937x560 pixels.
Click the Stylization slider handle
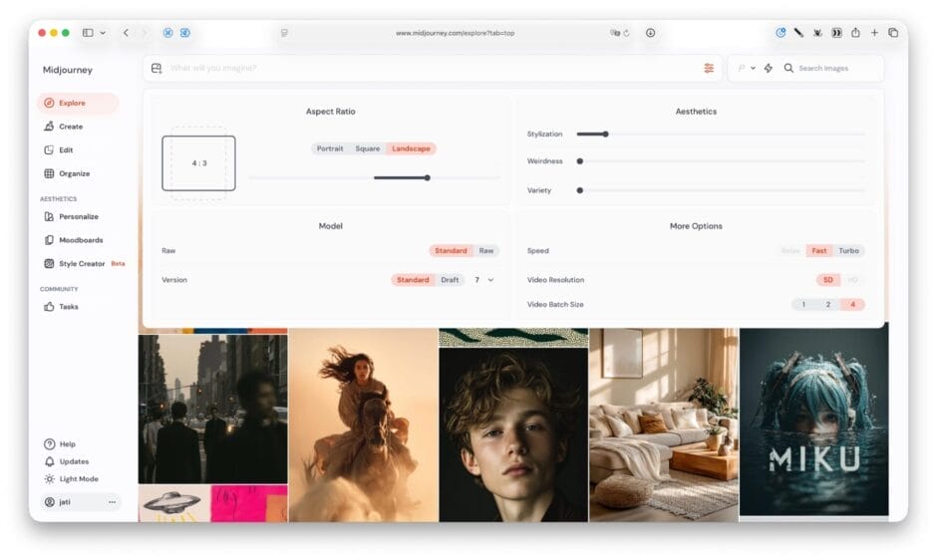(605, 135)
